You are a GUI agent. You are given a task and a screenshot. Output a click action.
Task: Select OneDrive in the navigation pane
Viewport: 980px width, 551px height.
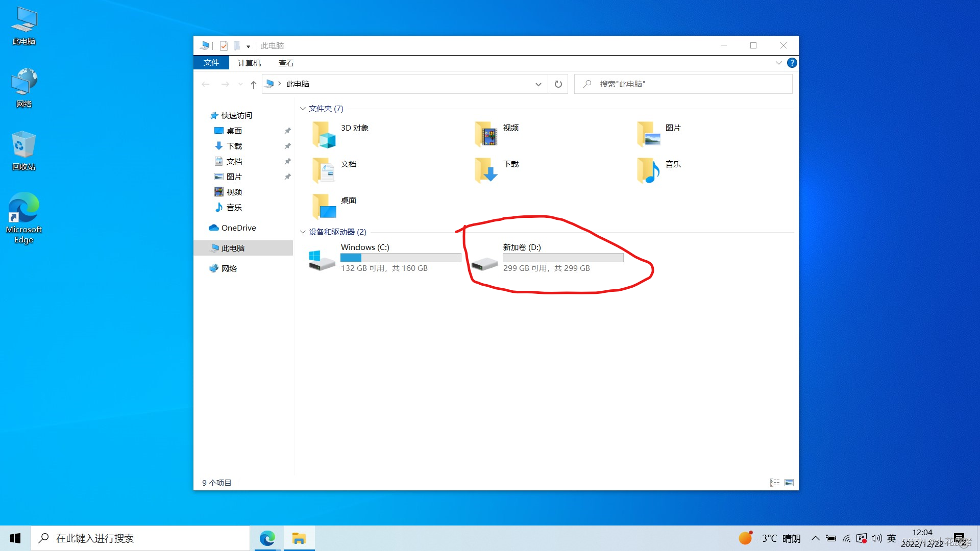click(238, 228)
